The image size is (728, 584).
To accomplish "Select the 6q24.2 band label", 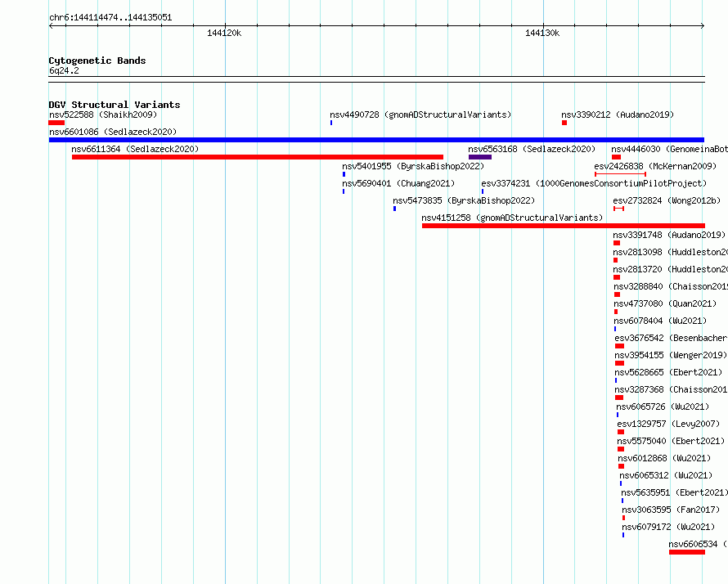I will (x=64, y=70).
